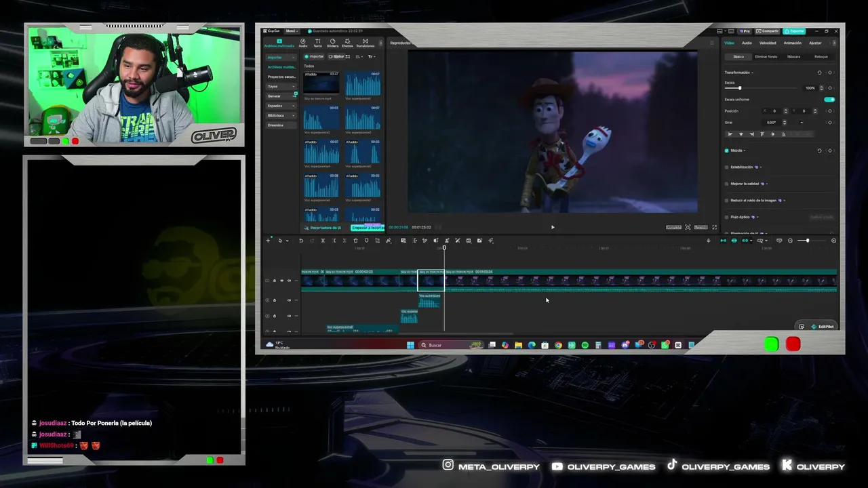Play the video preview
Image resolution: width=868 pixels, height=488 pixels.
point(553,228)
